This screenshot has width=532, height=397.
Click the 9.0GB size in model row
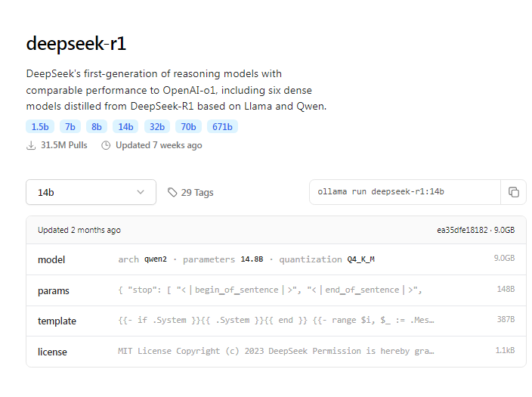point(504,258)
